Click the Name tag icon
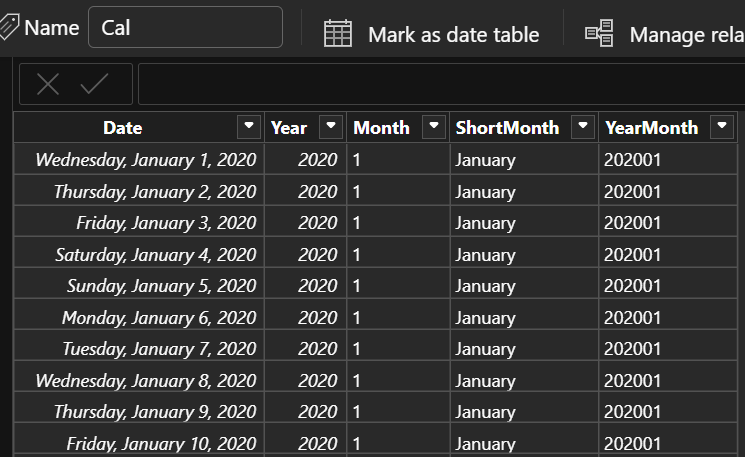The image size is (745, 457). coord(9,27)
